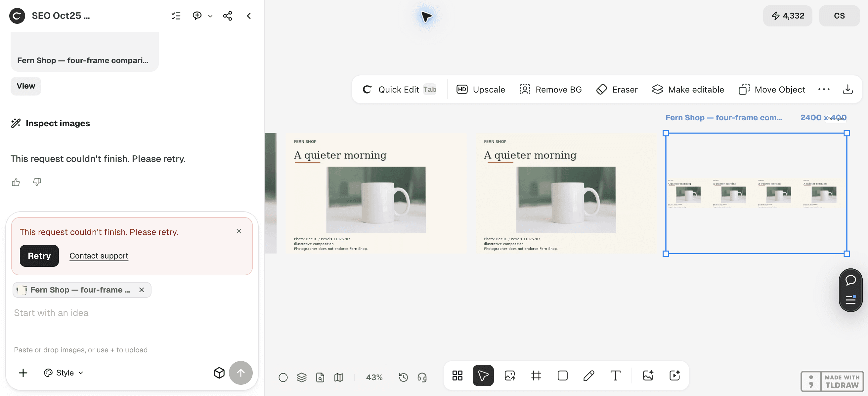The image size is (868, 396).
Task: Add attachment with plus button
Action: tap(23, 373)
